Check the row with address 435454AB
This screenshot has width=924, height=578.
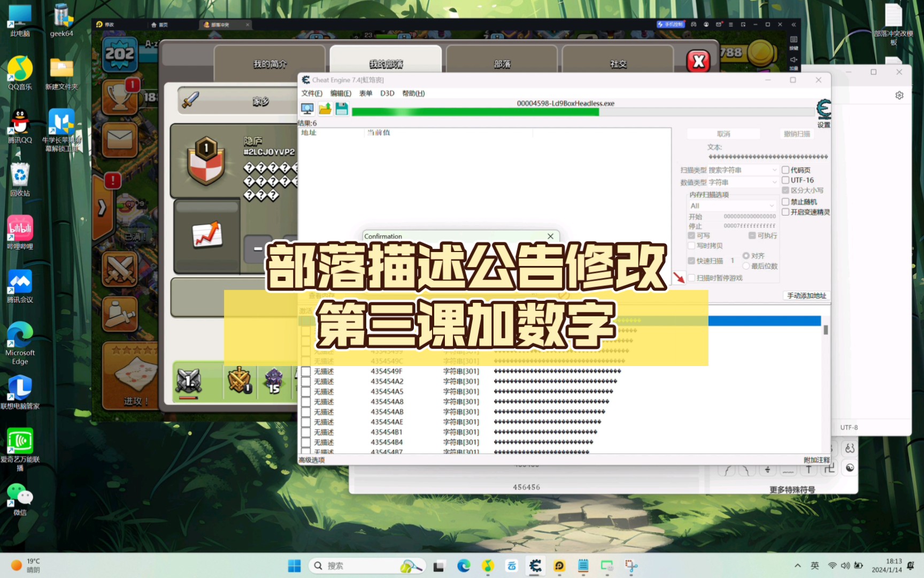(x=306, y=412)
